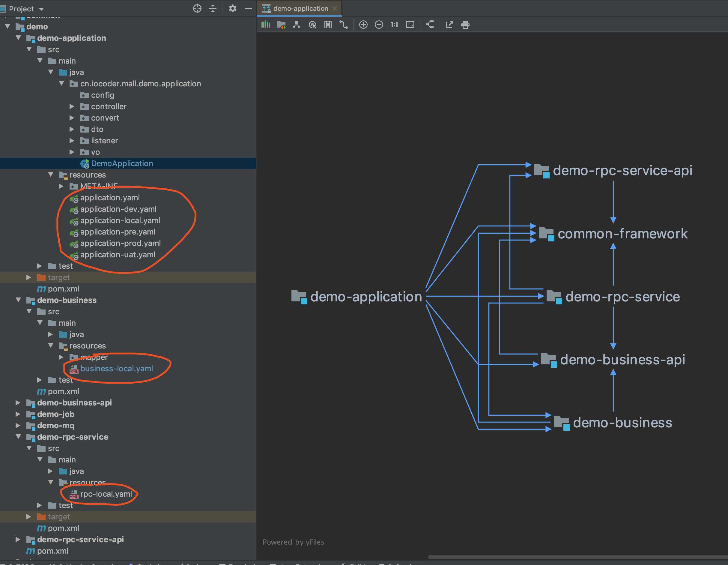Toggle the edge route style icon
The image size is (728, 565).
[x=344, y=25]
